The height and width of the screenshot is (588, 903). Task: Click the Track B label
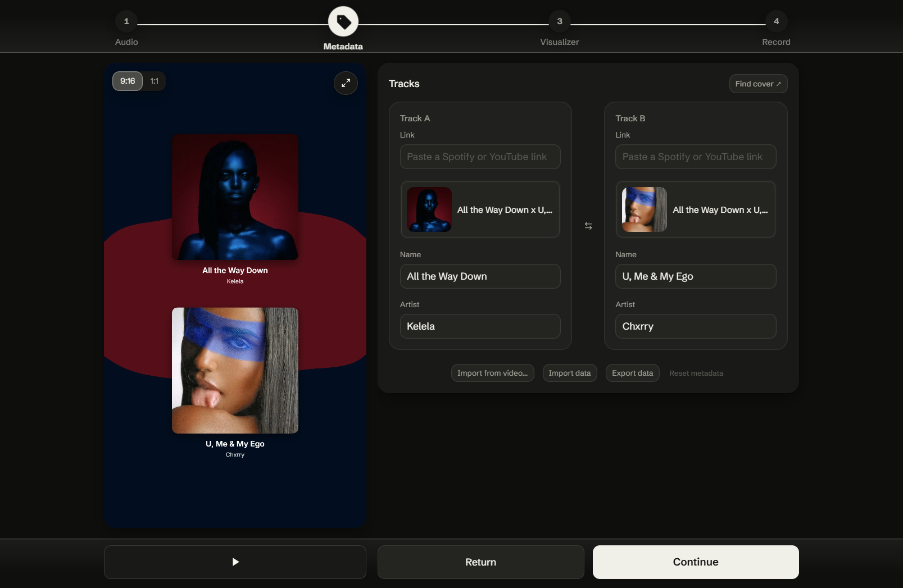[x=630, y=118]
